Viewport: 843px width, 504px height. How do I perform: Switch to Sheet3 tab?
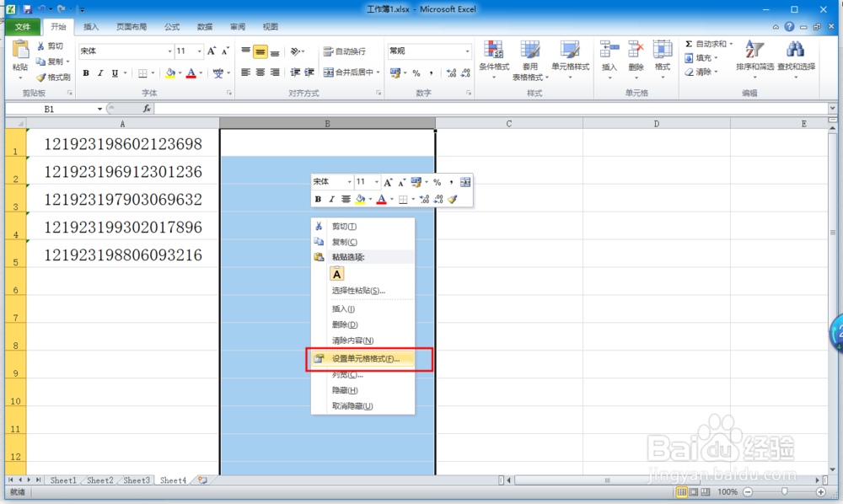coord(137,480)
